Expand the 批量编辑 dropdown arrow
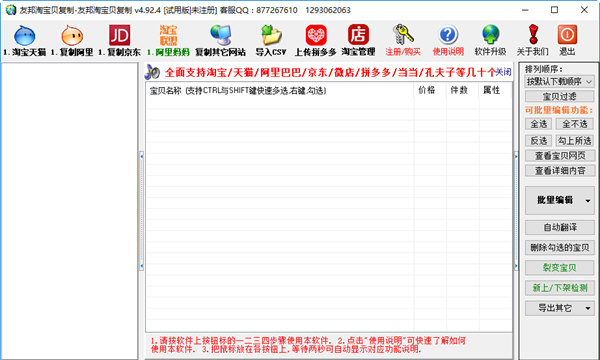 coord(588,200)
